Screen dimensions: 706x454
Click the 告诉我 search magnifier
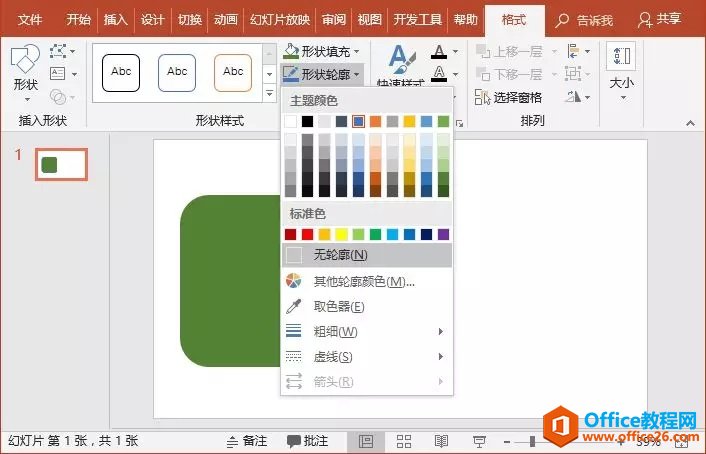pos(562,20)
